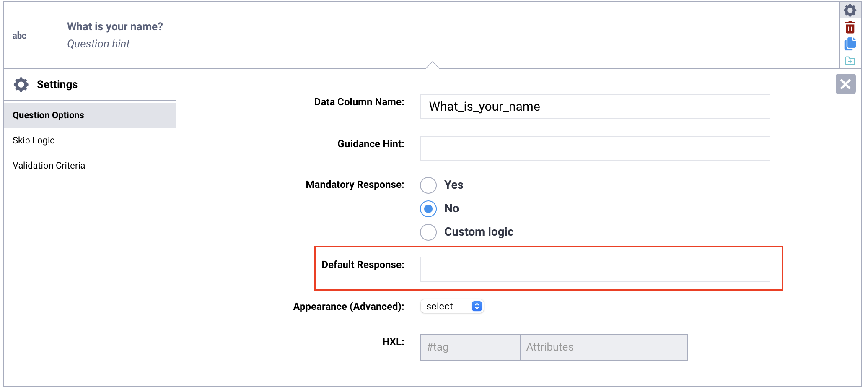The width and height of the screenshot is (868, 390).
Task: Add question to library via folder-plus icon
Action: pyautogui.click(x=850, y=61)
